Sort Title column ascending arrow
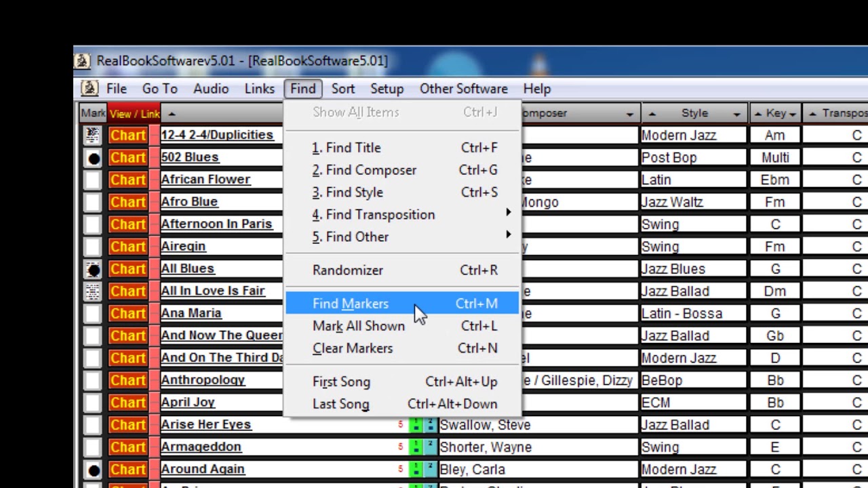868x488 pixels. tap(172, 114)
